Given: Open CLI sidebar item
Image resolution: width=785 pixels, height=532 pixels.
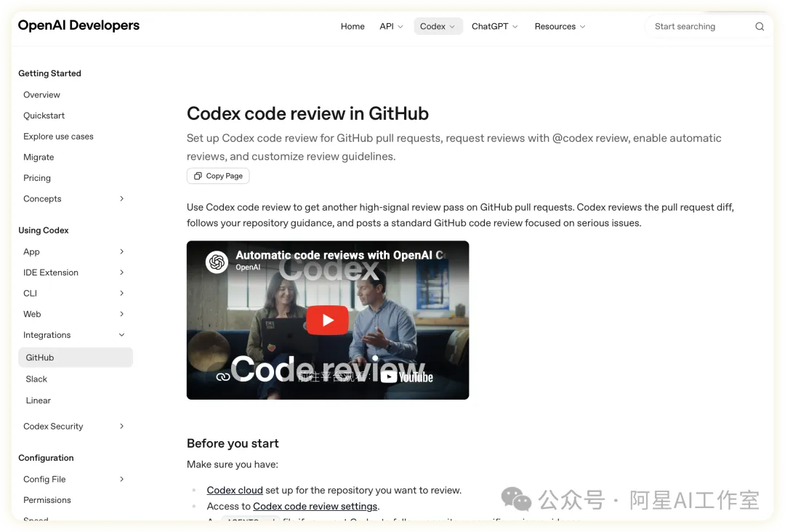Looking at the screenshot, I should pyautogui.click(x=30, y=294).
